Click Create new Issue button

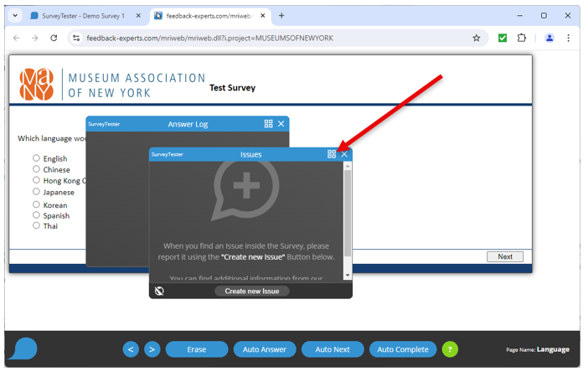(252, 292)
